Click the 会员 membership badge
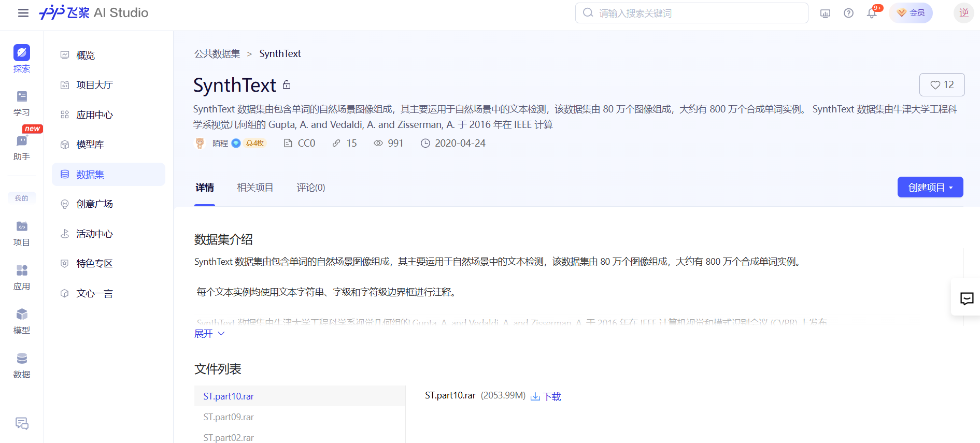The image size is (980, 443). click(911, 13)
